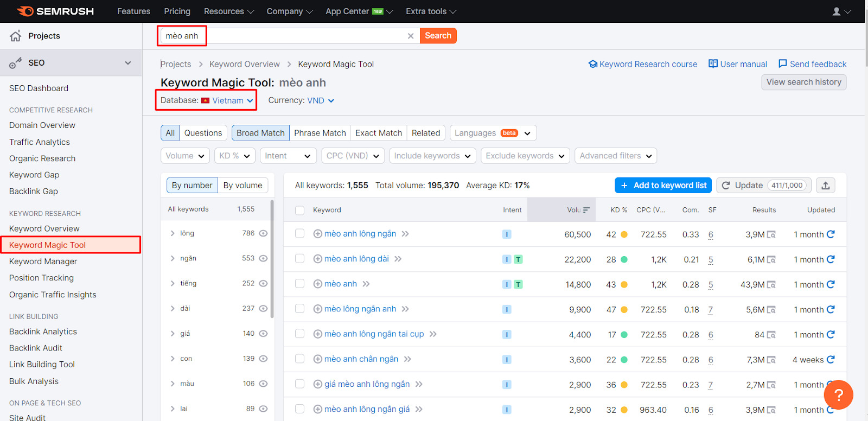Image resolution: width=868 pixels, height=421 pixels.
Task: Add mèo anh lông dài using plus icon
Action: (x=318, y=259)
